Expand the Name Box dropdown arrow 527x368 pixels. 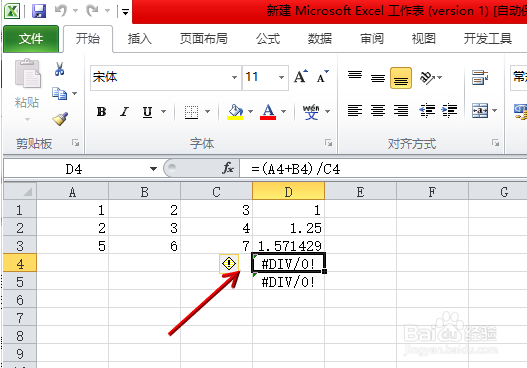click(153, 168)
